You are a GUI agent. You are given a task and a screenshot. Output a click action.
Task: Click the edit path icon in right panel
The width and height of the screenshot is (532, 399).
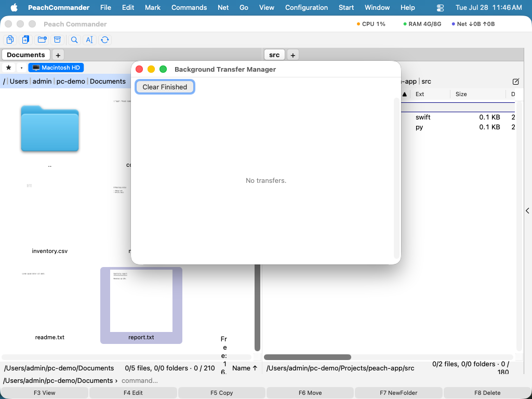pyautogui.click(x=516, y=82)
